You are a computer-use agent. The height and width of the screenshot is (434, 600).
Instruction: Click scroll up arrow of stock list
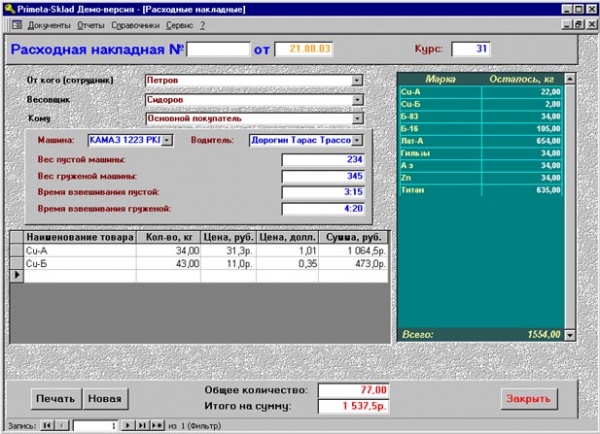[570, 79]
